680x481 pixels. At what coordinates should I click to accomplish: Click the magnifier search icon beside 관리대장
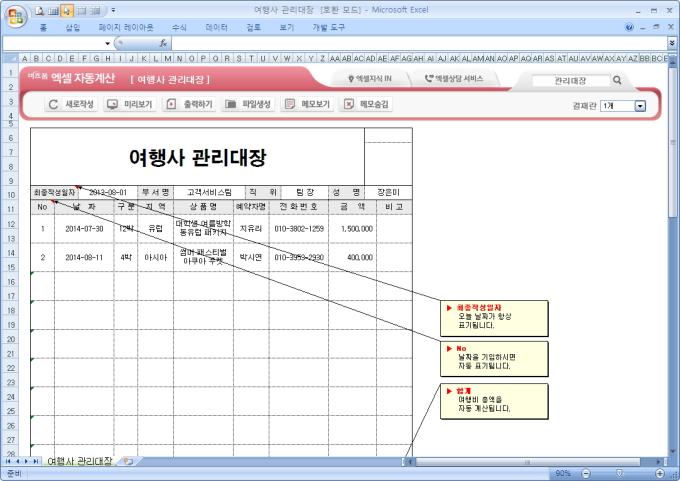click(617, 80)
